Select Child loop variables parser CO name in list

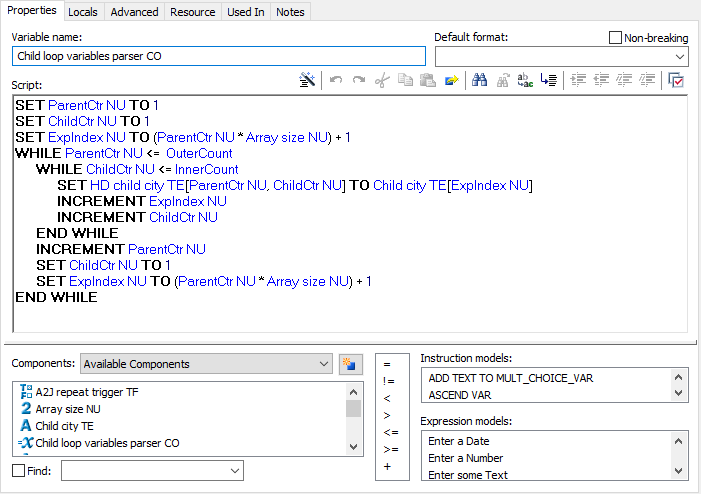point(107,443)
